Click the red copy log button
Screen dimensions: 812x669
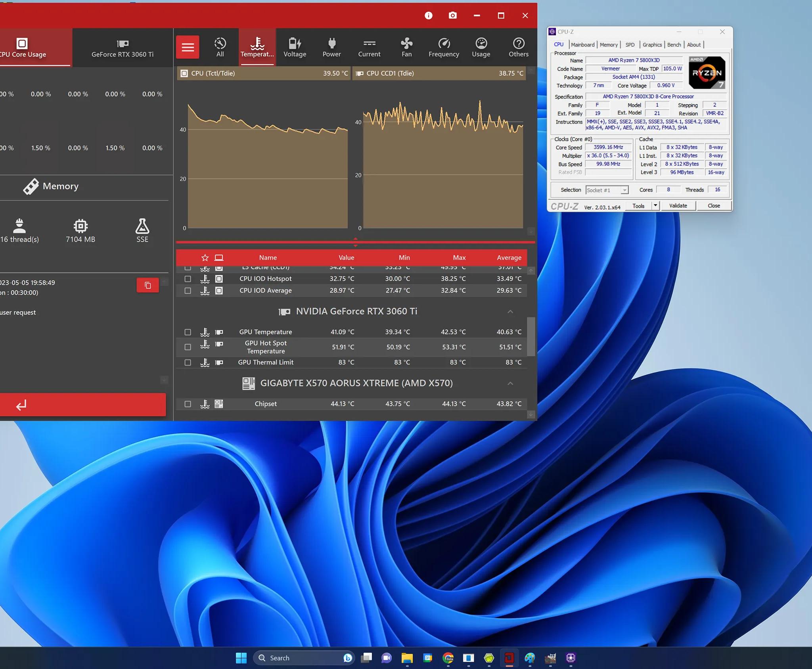point(148,285)
